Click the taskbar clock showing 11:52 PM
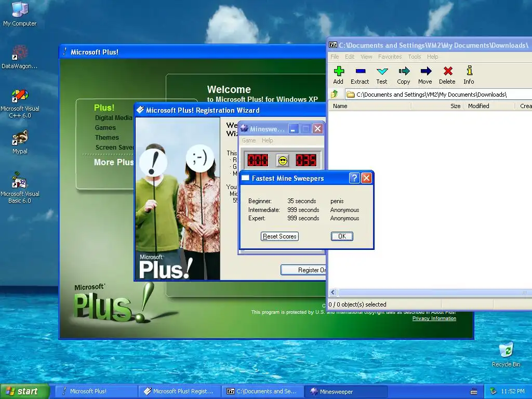The width and height of the screenshot is (532, 399). pyautogui.click(x=513, y=392)
